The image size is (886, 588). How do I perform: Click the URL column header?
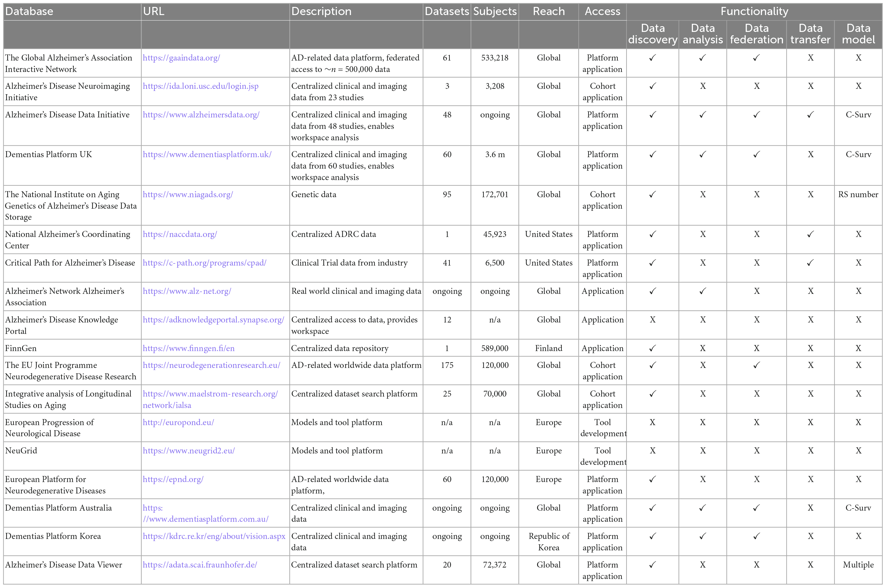pos(154,11)
